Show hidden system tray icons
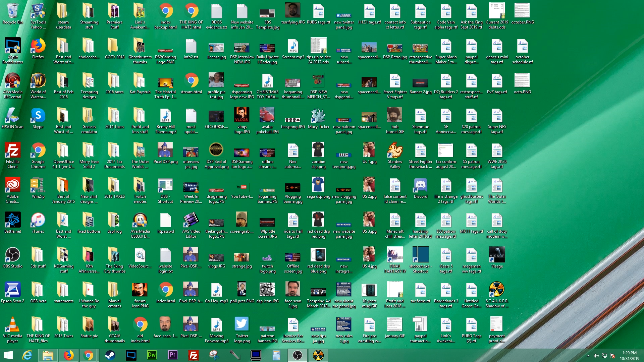The height and width of the screenshot is (362, 644). tap(588, 356)
